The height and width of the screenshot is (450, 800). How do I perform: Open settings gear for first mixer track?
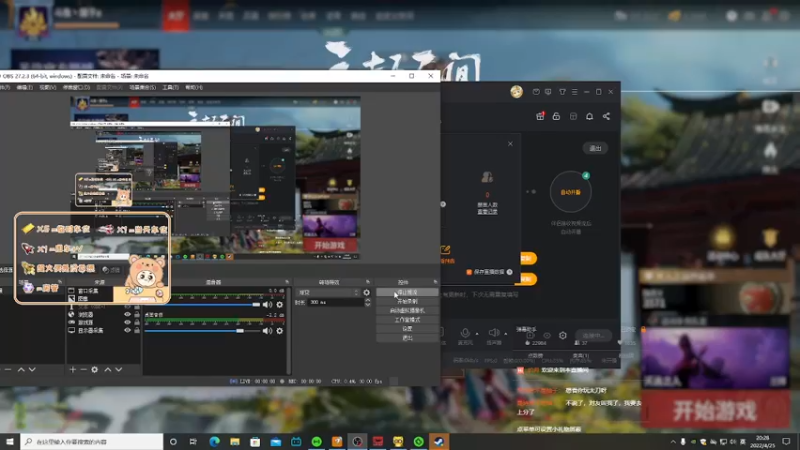click(x=280, y=305)
